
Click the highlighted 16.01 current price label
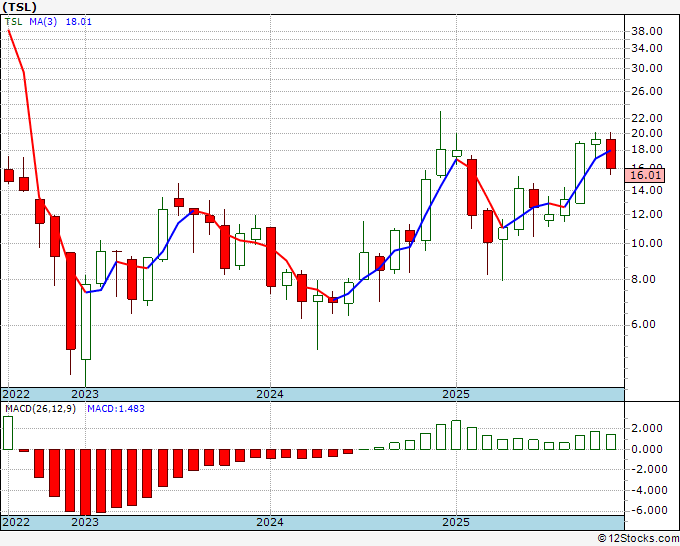click(645, 175)
